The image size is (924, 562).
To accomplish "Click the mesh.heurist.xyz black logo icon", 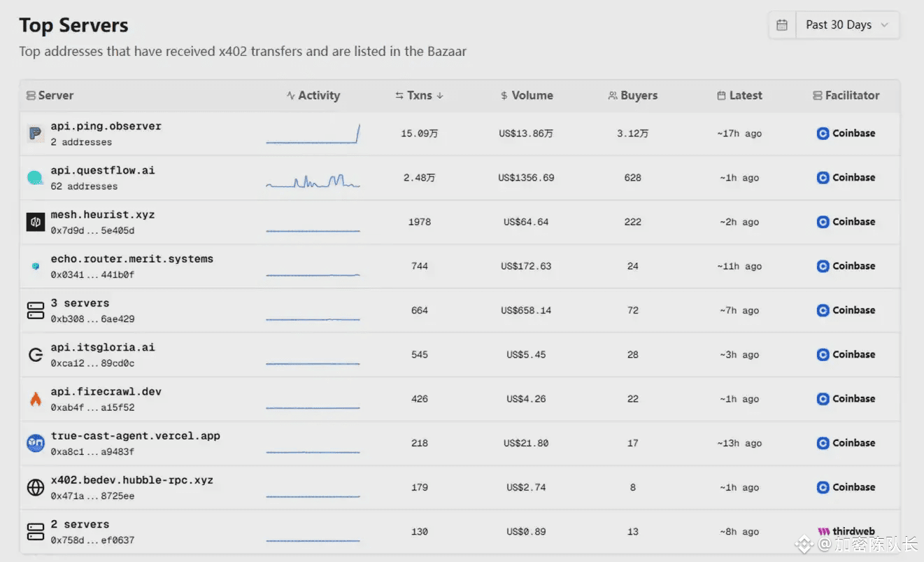I will (35, 222).
